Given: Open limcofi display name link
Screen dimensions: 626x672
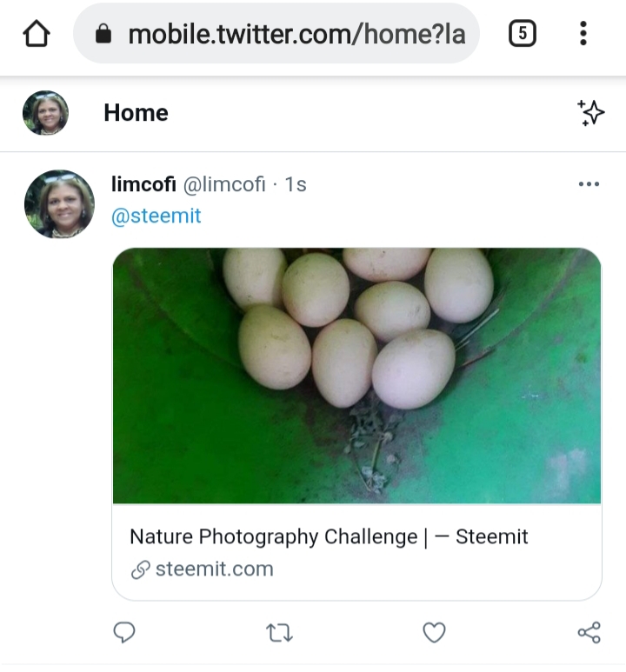Looking at the screenshot, I should click(x=143, y=184).
